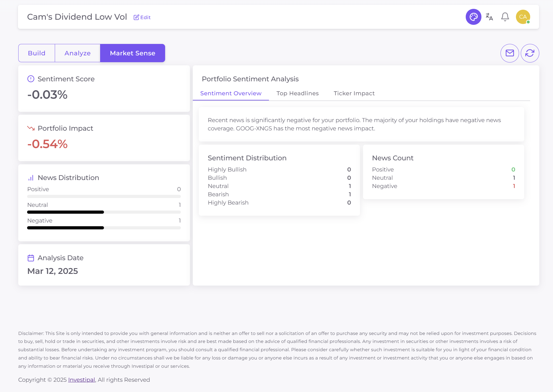The width and height of the screenshot is (553, 392).
Task: Click the News Distribution chart icon
Action: (x=31, y=177)
